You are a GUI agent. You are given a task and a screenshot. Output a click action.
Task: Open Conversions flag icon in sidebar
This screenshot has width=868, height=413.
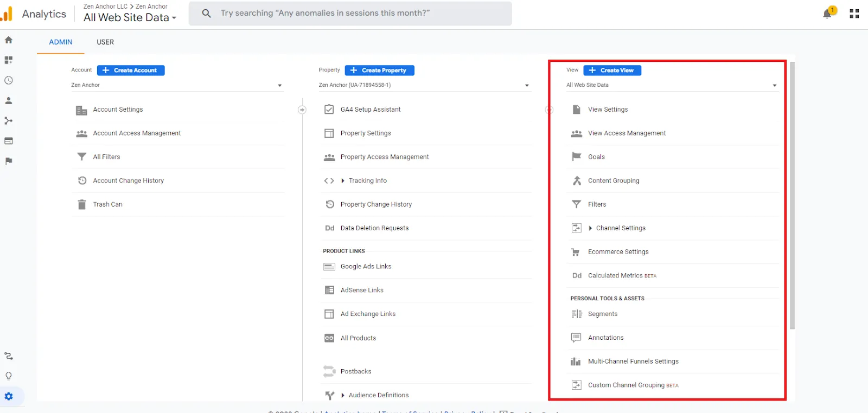[9, 161]
